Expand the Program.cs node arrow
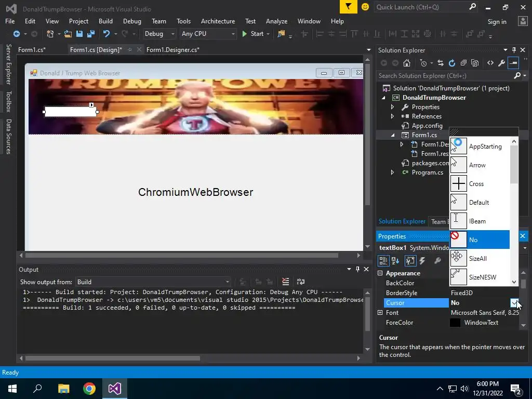The width and height of the screenshot is (532, 399). click(393, 172)
